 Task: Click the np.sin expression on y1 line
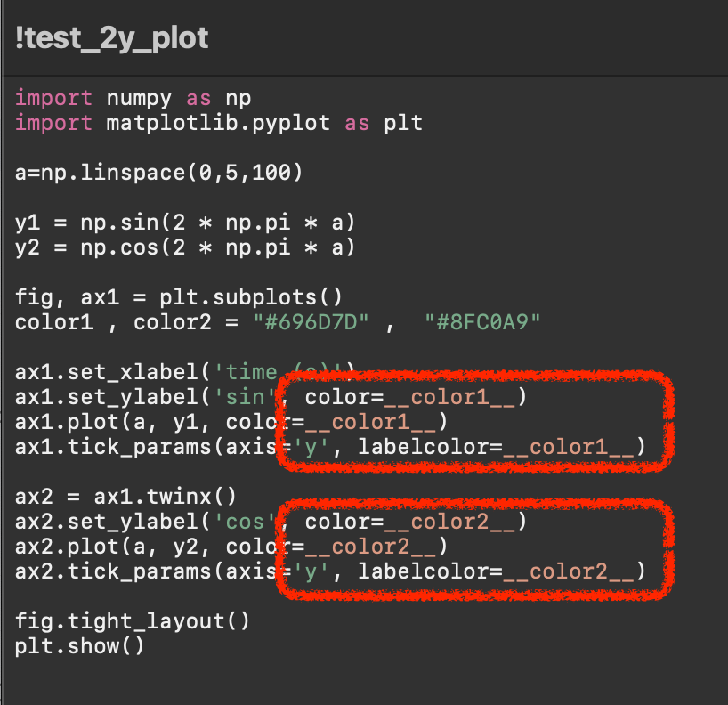pyautogui.click(x=218, y=223)
